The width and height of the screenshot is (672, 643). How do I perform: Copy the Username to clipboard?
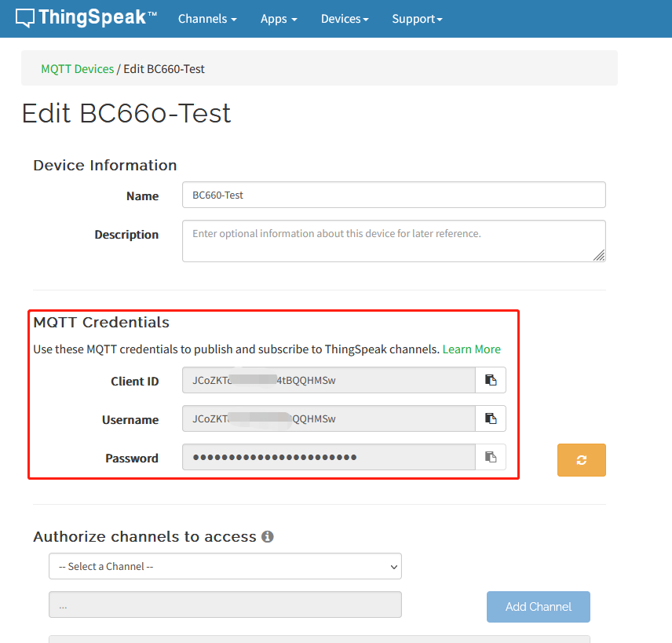click(491, 418)
